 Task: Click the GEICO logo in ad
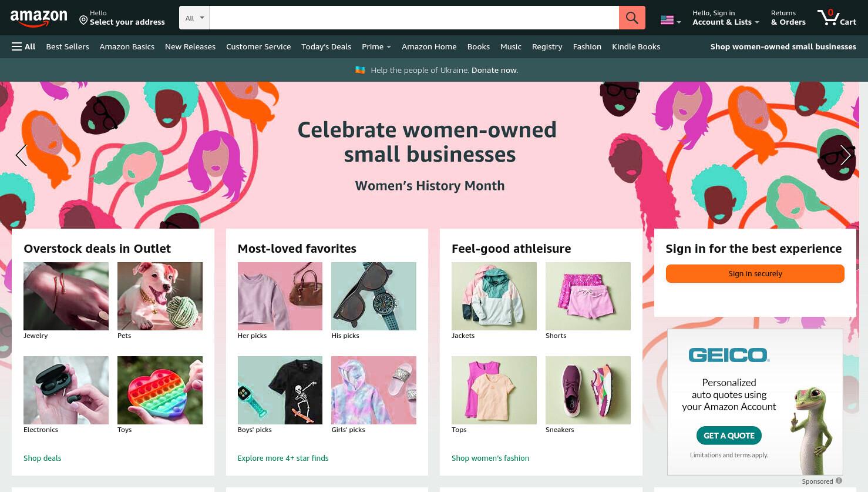click(x=729, y=355)
